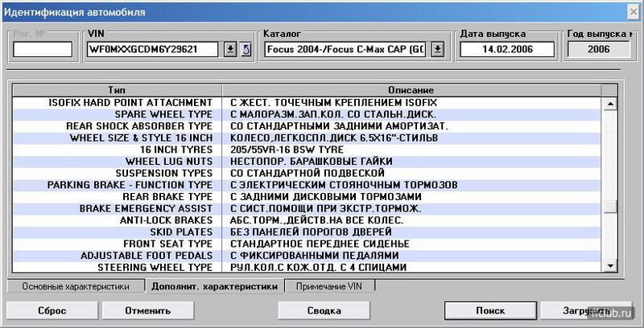Click description С СИСТ.ПОМОЩИ ПРИ ЭКСТР.ТОРМОЖ.

pos(326,209)
